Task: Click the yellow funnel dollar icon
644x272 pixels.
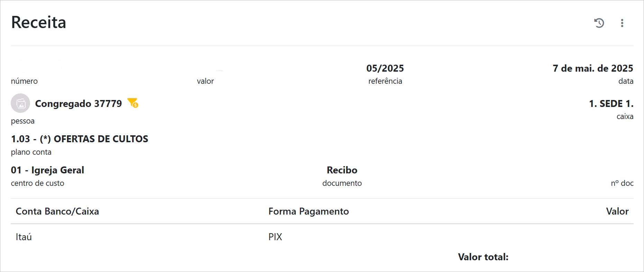Action: (133, 103)
